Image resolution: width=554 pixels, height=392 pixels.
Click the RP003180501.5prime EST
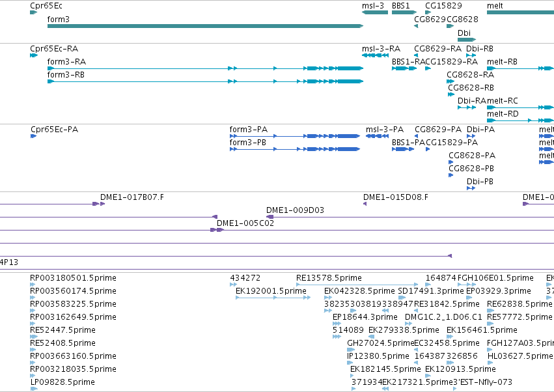click(33, 285)
